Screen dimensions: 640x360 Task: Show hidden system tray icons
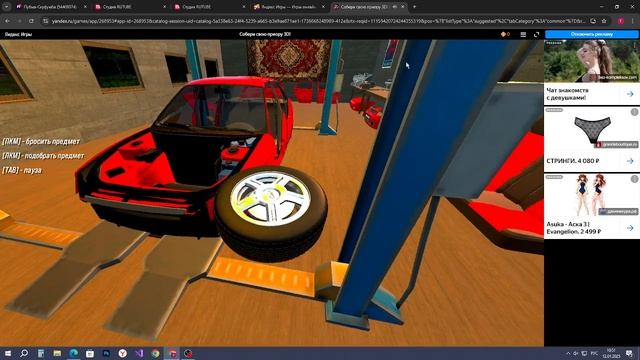(x=568, y=353)
